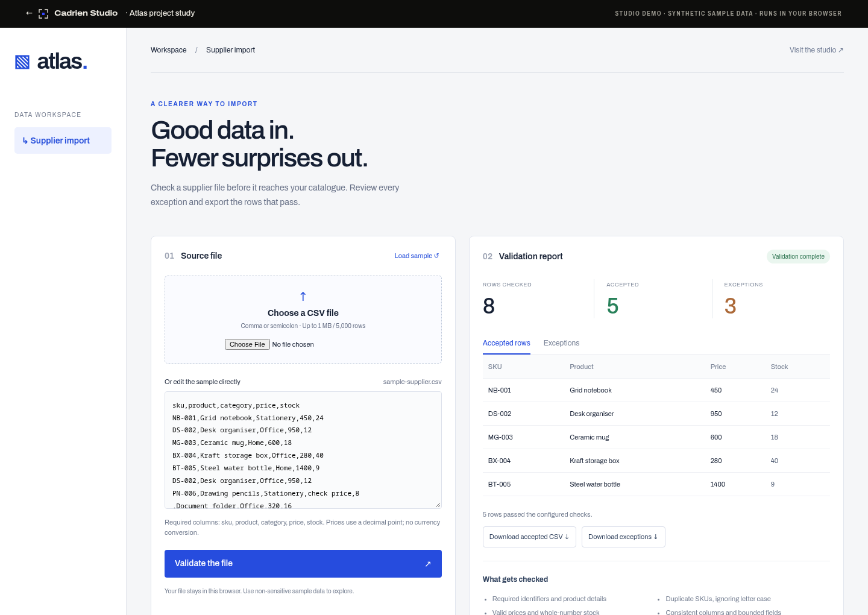Viewport: 868px width, 615px height.
Task: Click the accepted count 5
Action: pyautogui.click(x=612, y=306)
